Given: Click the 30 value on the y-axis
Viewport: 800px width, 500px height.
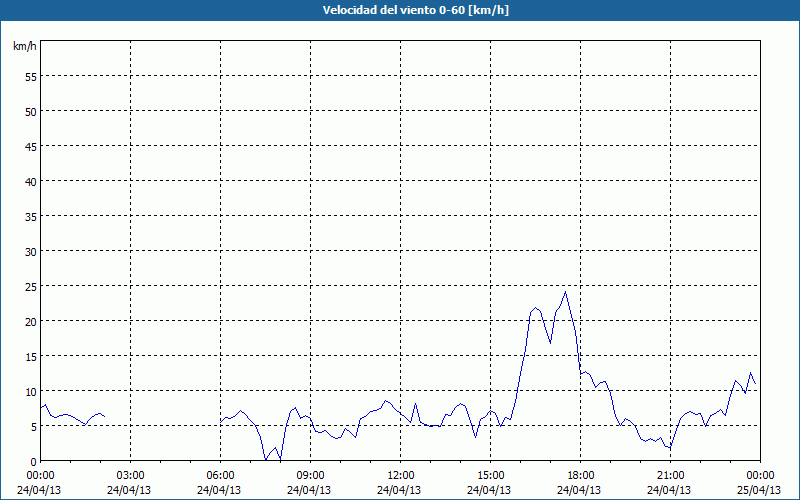Looking at the screenshot, I should (31, 252).
